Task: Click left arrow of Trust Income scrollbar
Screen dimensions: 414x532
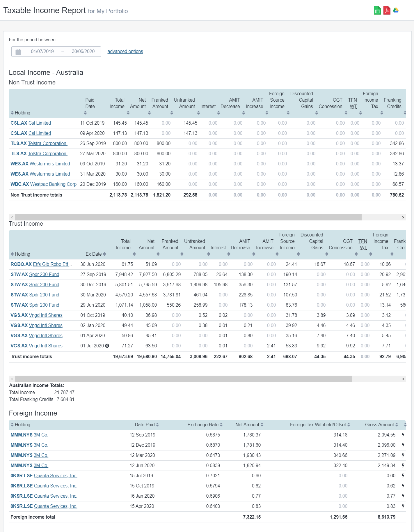Action: [12, 379]
